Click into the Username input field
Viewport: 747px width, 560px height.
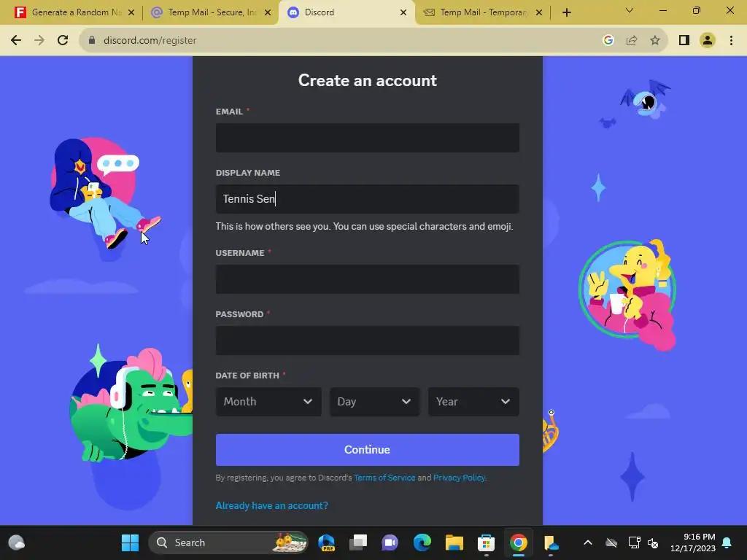pos(368,279)
